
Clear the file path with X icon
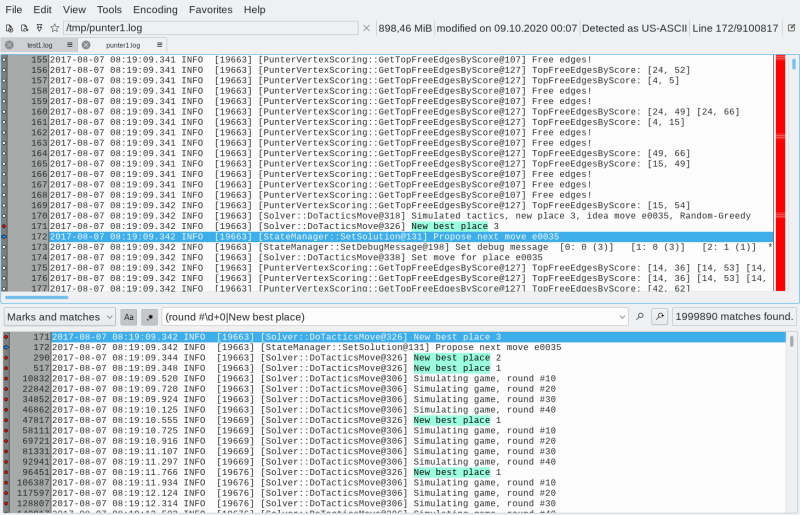tap(366, 29)
